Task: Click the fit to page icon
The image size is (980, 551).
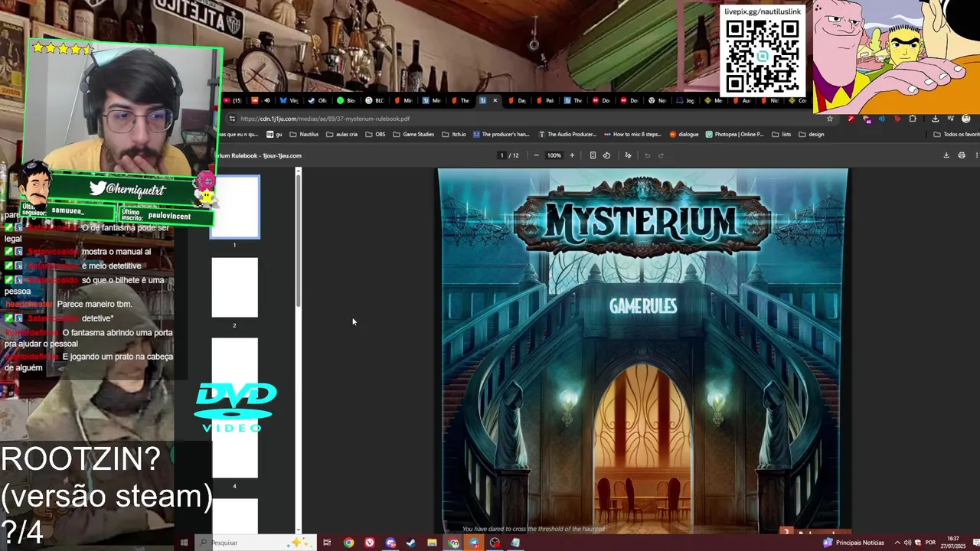Action: 593,155
